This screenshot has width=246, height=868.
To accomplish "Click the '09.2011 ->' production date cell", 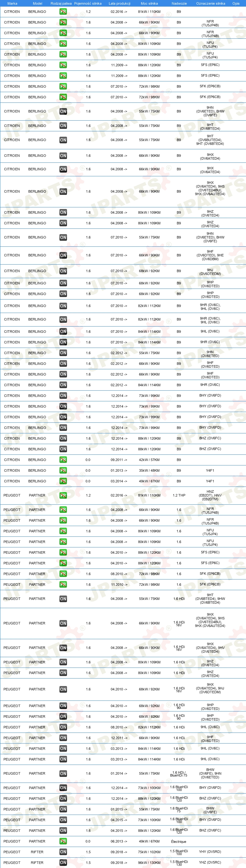I will pyautogui.click(x=119, y=459).
